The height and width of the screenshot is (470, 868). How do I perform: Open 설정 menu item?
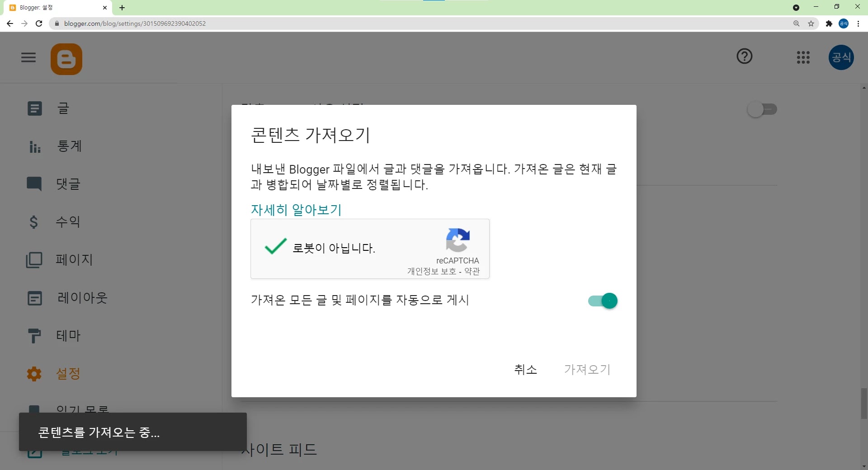pyautogui.click(x=68, y=374)
